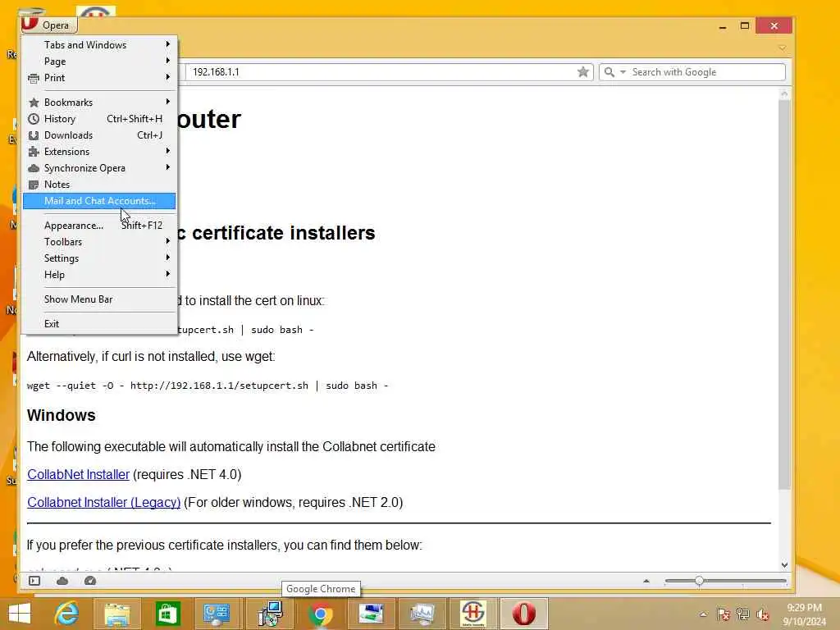
Task: Open the CollabNet Installer link
Action: pos(78,475)
